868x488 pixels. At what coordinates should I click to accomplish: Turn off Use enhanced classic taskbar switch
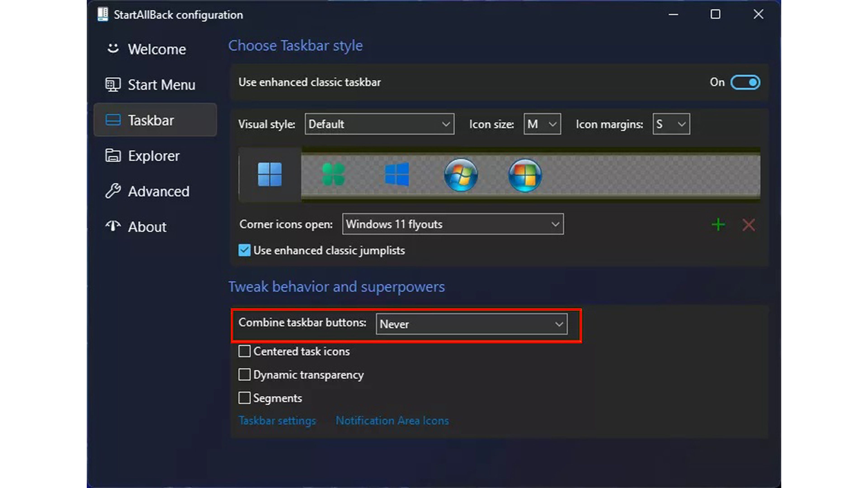click(x=745, y=82)
